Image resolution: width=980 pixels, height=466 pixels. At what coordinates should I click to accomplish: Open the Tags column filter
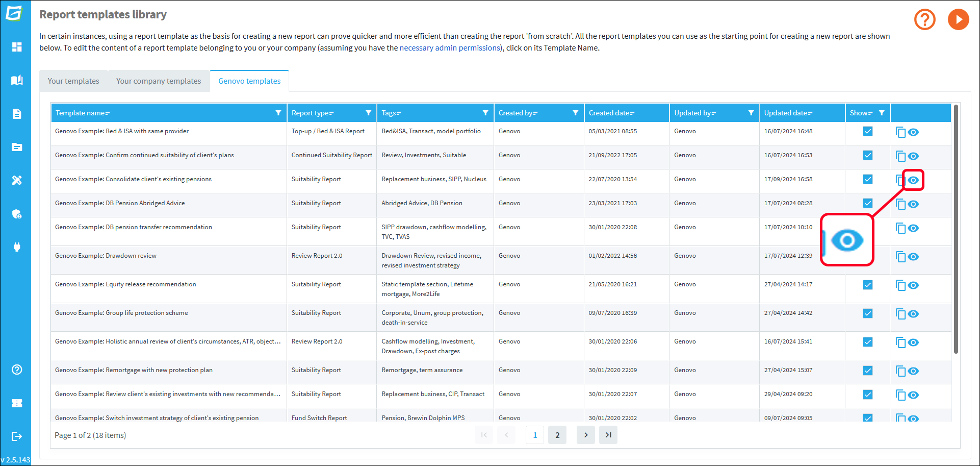pos(485,113)
